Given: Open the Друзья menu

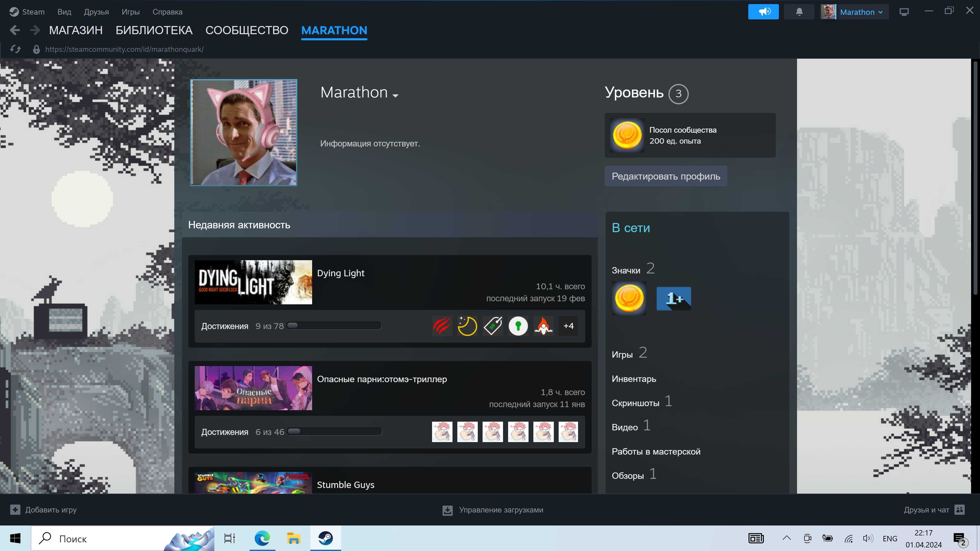Looking at the screenshot, I should click(x=96, y=12).
